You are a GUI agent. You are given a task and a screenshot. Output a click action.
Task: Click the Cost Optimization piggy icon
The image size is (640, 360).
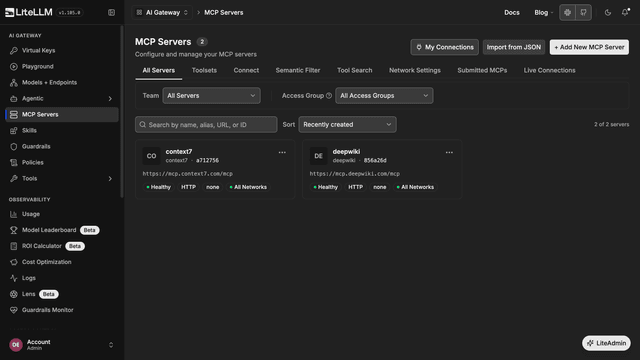(13, 262)
